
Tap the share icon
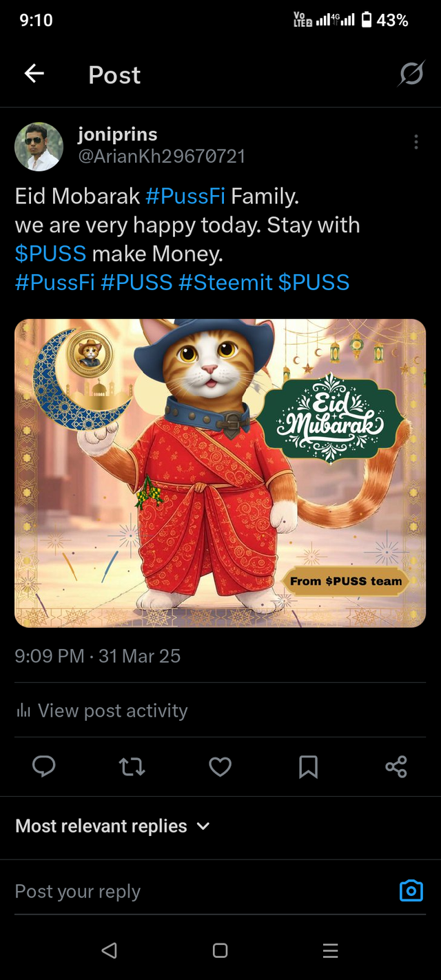(x=396, y=766)
